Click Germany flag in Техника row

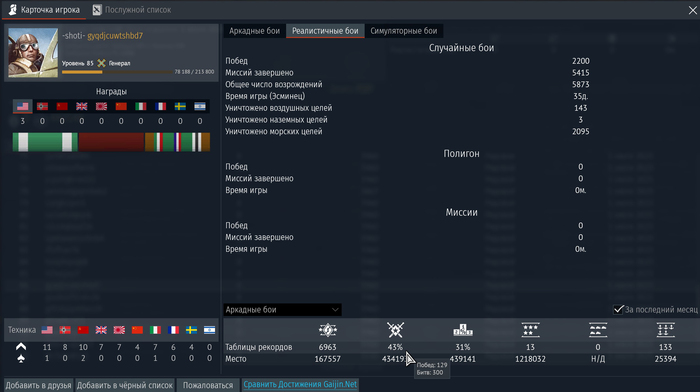point(65,330)
